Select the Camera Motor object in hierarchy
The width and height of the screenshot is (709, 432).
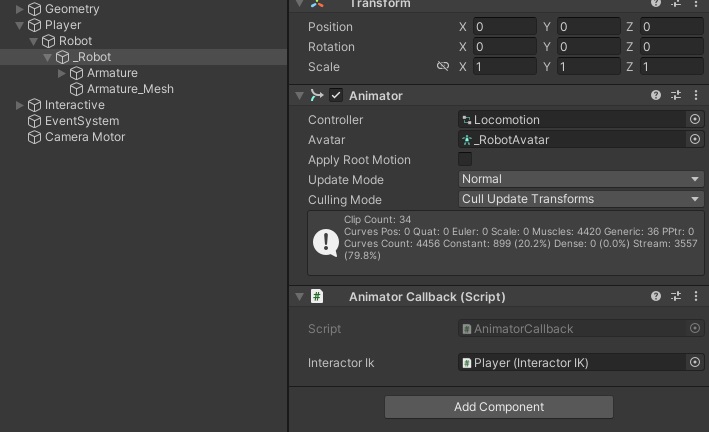(x=84, y=137)
